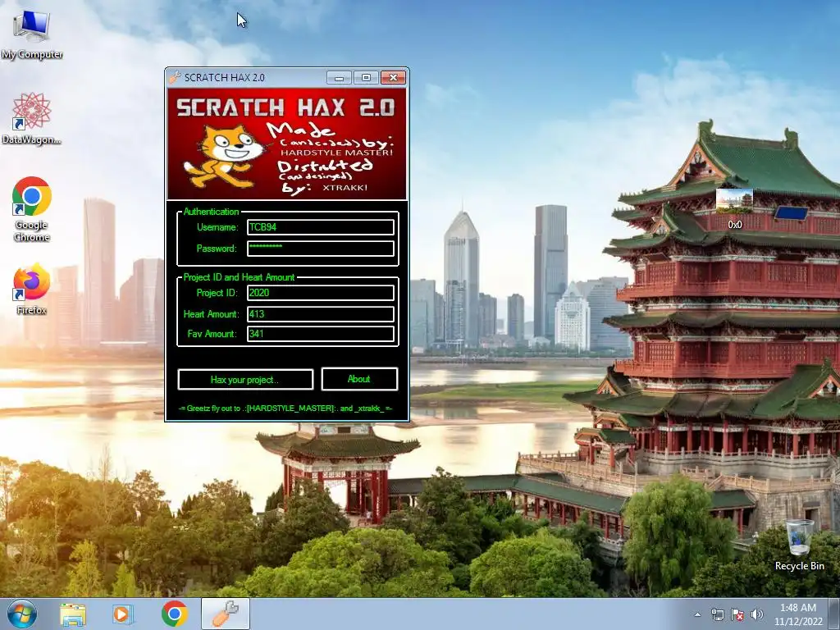Open the volume control speaker icon
Image resolution: width=840 pixels, height=630 pixels.
coord(756,615)
